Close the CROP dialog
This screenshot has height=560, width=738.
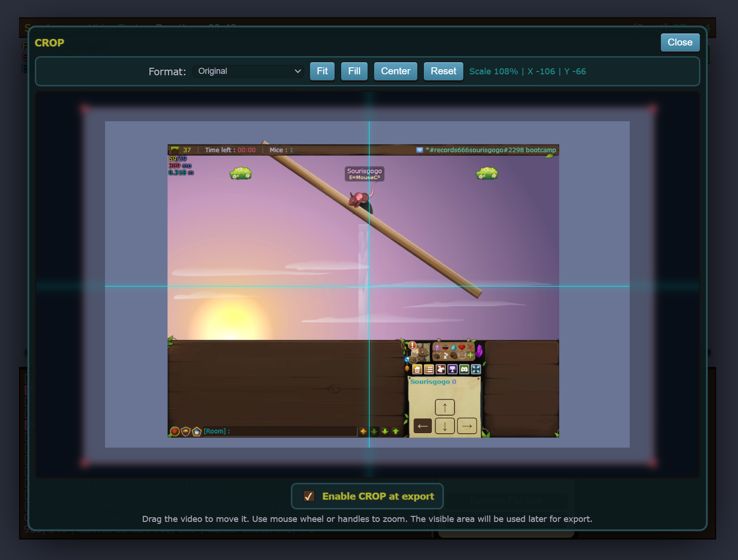(680, 42)
